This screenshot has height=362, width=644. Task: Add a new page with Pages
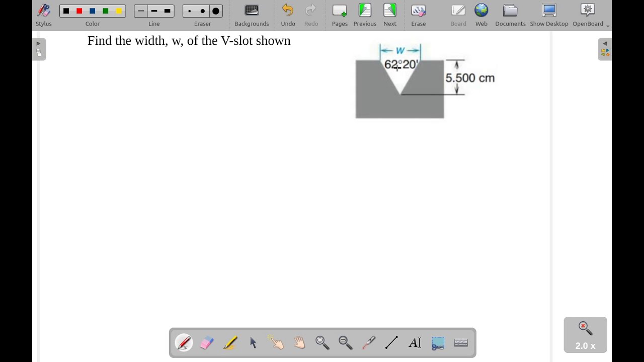[x=340, y=15]
